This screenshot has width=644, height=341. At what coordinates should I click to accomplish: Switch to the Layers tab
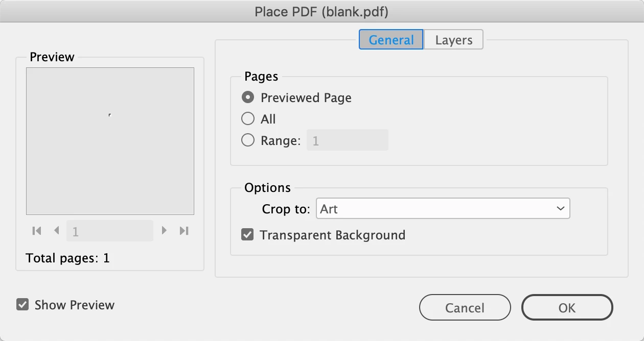453,40
